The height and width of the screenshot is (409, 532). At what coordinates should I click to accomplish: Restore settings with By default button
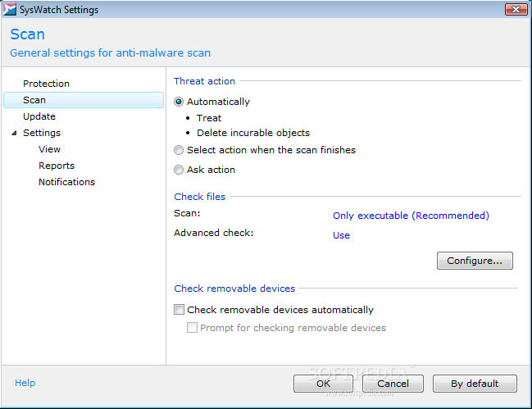pyautogui.click(x=475, y=384)
